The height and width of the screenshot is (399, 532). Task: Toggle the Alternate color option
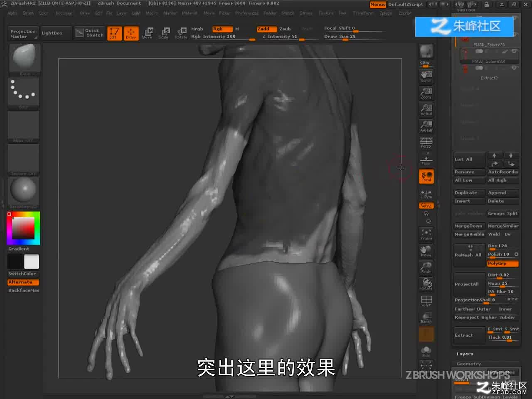click(x=24, y=282)
